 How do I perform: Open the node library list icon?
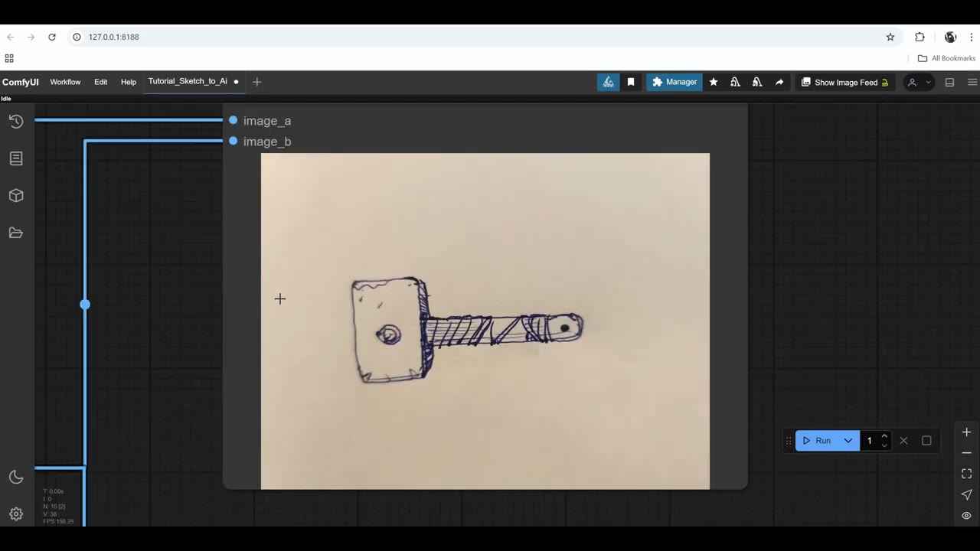pos(16,158)
